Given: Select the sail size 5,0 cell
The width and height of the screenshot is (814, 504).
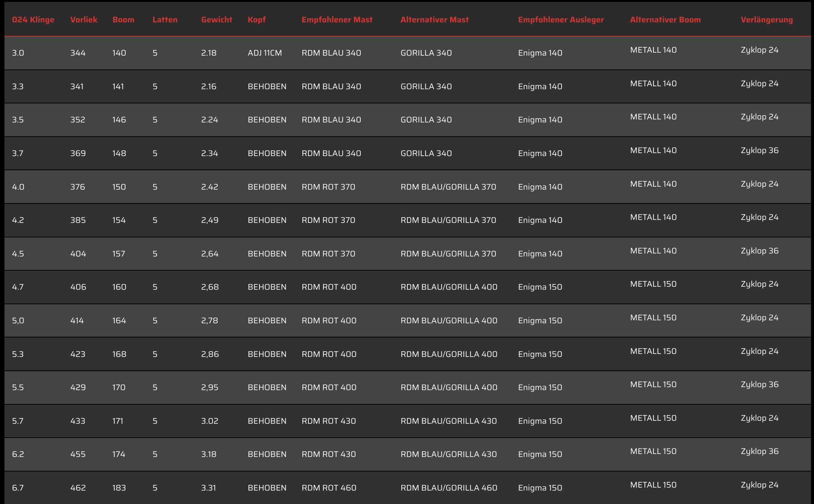Looking at the screenshot, I should point(18,321).
